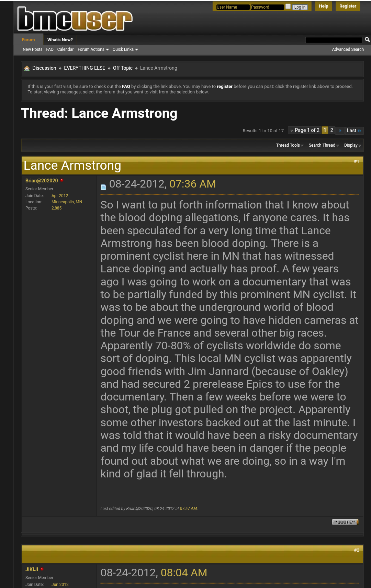Expand the Quick Links dropdown
The height and width of the screenshot is (588, 371).
(x=125, y=49)
